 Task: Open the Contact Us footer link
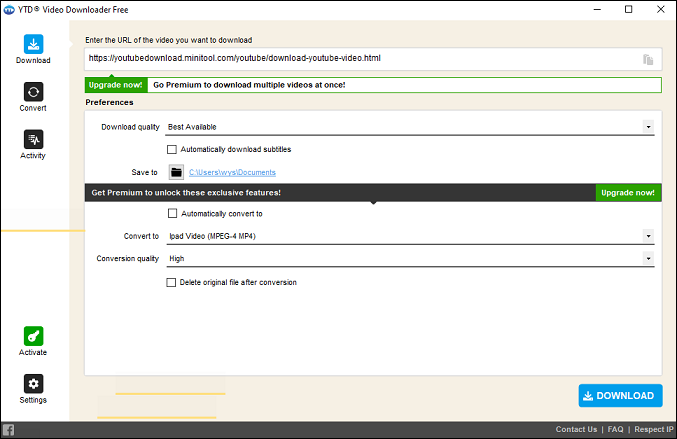pyautogui.click(x=576, y=430)
